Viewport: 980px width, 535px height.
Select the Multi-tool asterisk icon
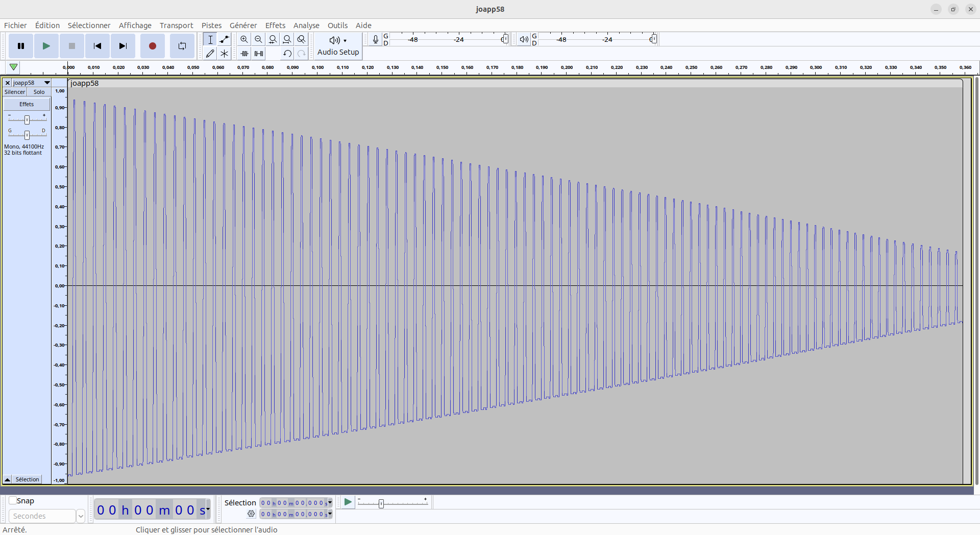[x=224, y=54]
